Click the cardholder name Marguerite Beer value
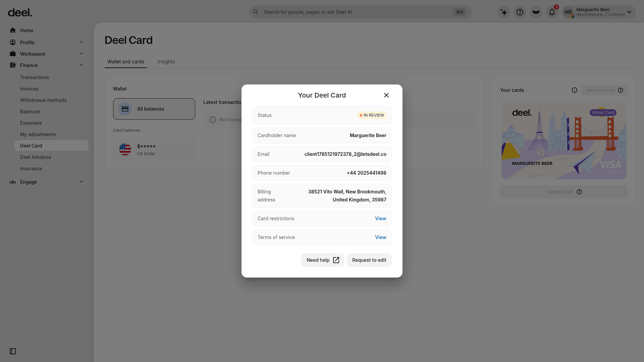Viewport: 644px width, 362px height. tap(368, 135)
